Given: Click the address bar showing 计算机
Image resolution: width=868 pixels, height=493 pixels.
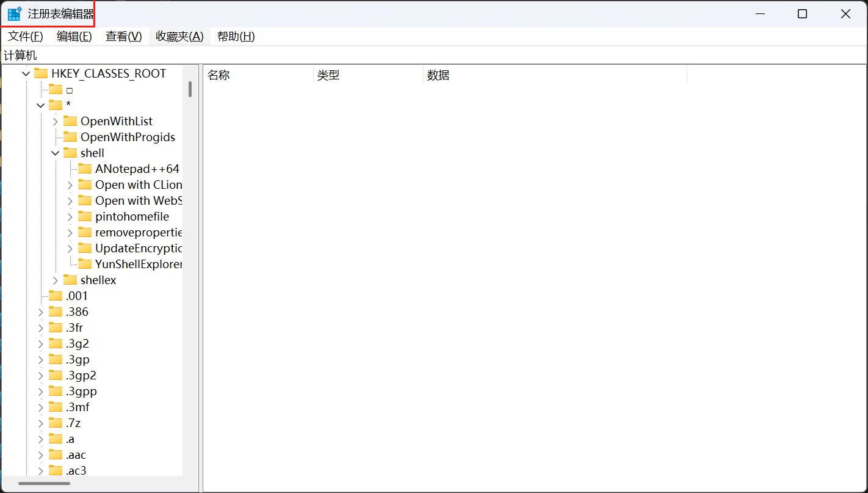Looking at the screenshot, I should [x=434, y=56].
